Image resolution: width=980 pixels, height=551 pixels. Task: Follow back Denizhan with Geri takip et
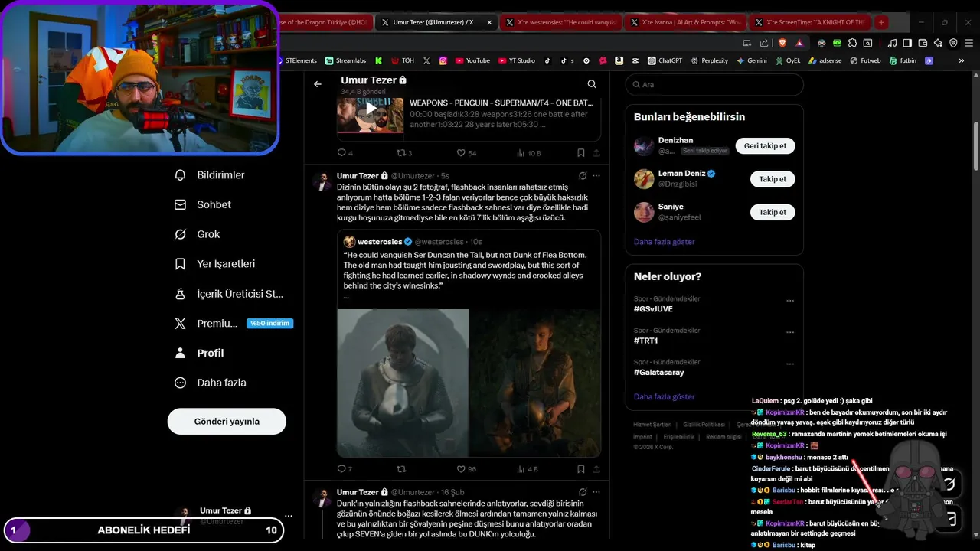click(765, 145)
